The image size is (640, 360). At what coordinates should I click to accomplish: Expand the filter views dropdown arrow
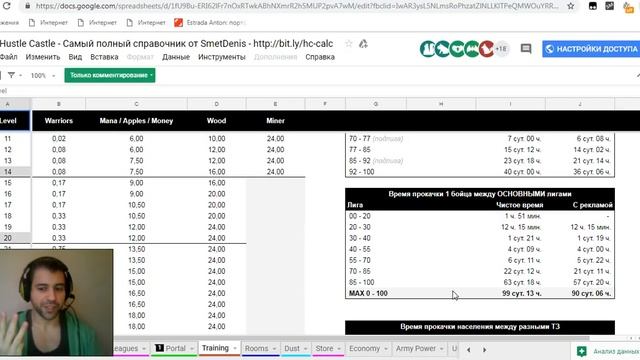tap(20, 76)
